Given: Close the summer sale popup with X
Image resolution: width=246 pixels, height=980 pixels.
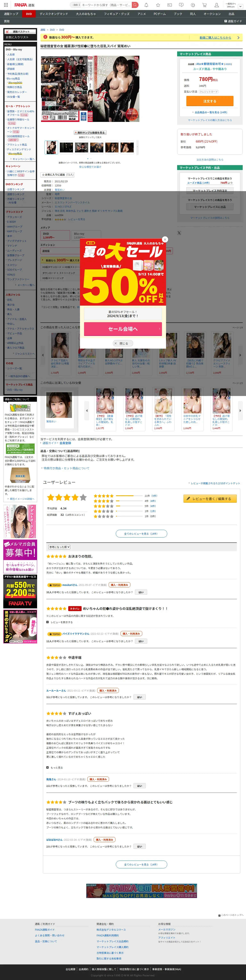Looking at the screenshot, I should coord(165,239).
